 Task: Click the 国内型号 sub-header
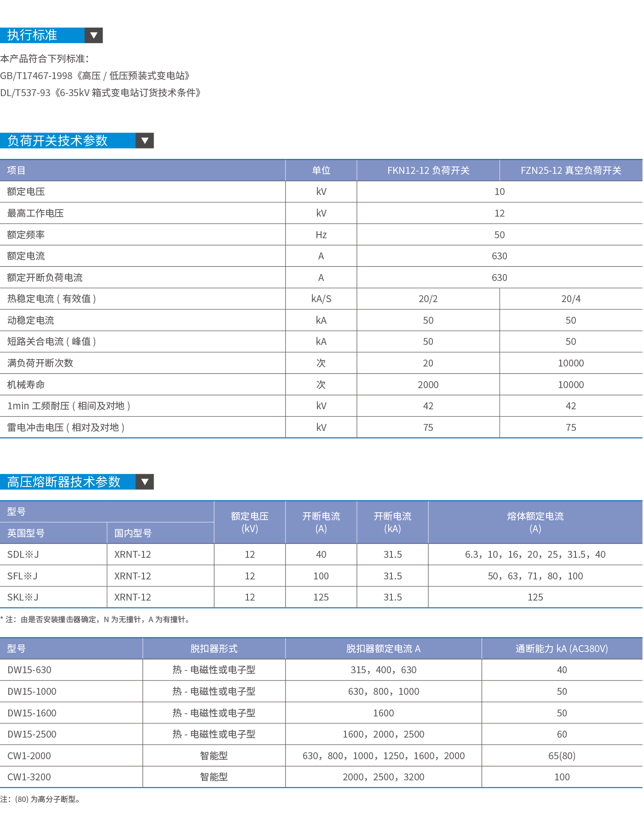pyautogui.click(x=132, y=533)
